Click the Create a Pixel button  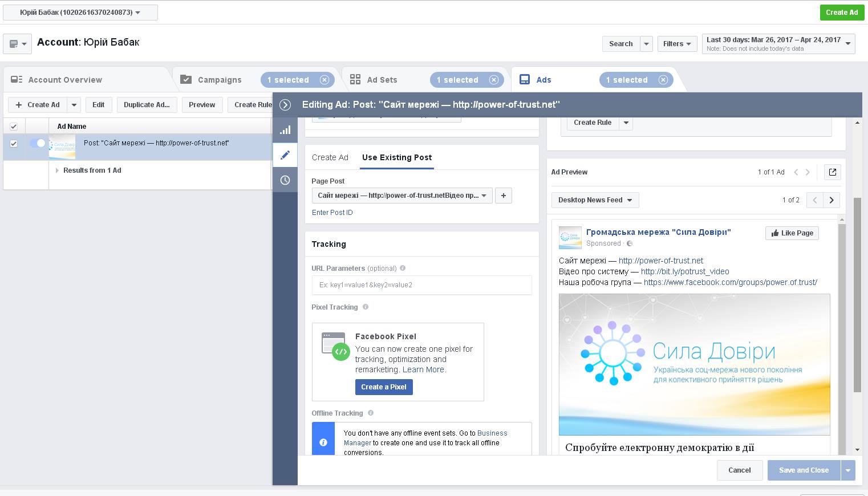[383, 387]
